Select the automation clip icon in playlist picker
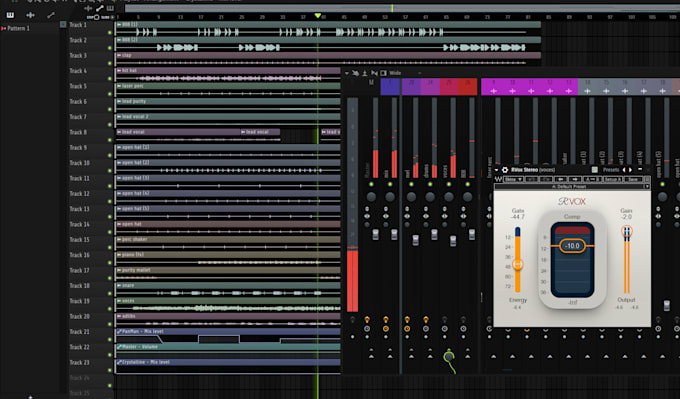680x399 pixels. click(51, 15)
